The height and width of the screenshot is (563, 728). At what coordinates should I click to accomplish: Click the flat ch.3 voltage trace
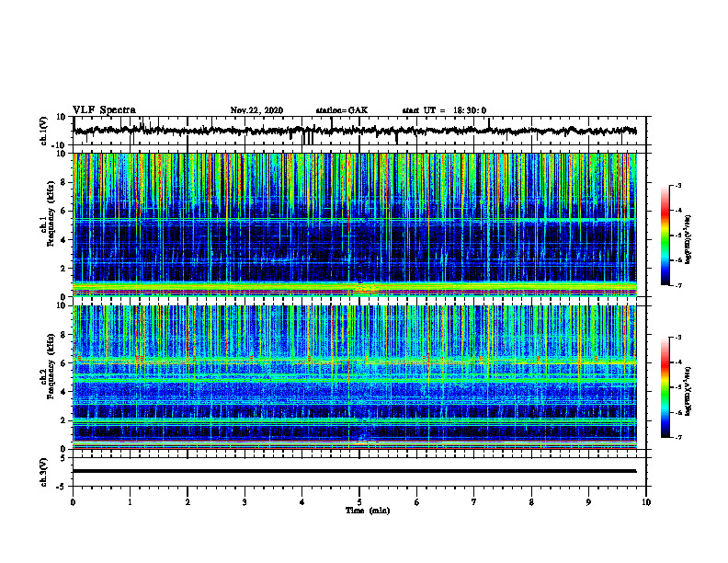click(x=355, y=471)
